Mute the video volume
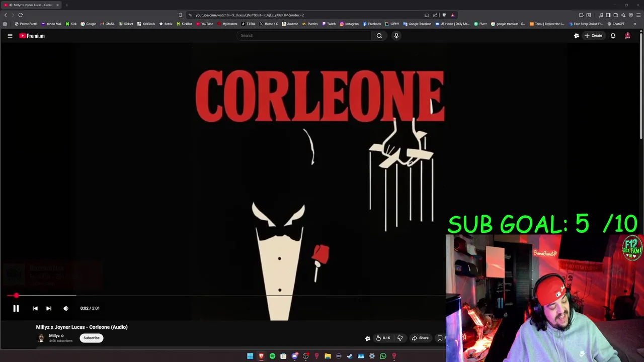Viewport: 644px width, 362px height. [66, 308]
